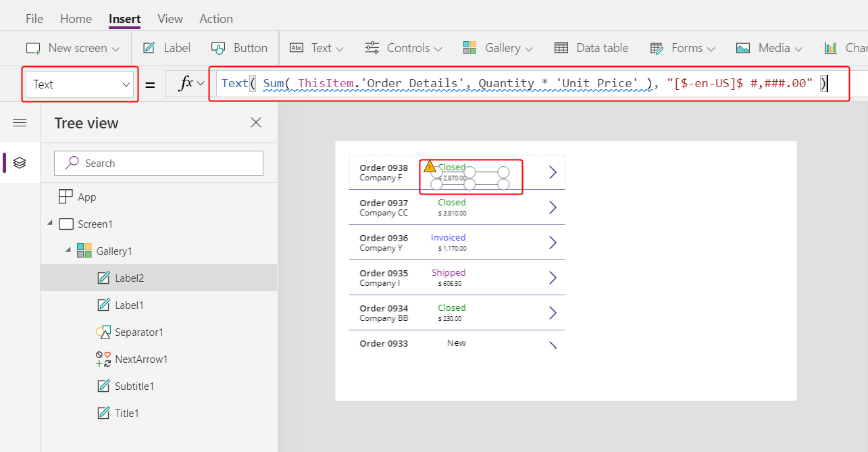The height and width of the screenshot is (452, 868).
Task: Click the Search box in Tree view
Action: [x=158, y=163]
